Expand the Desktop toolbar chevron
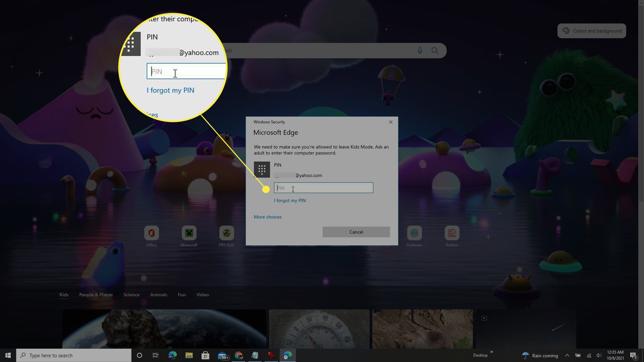The width and height of the screenshot is (644, 362). tap(491, 352)
